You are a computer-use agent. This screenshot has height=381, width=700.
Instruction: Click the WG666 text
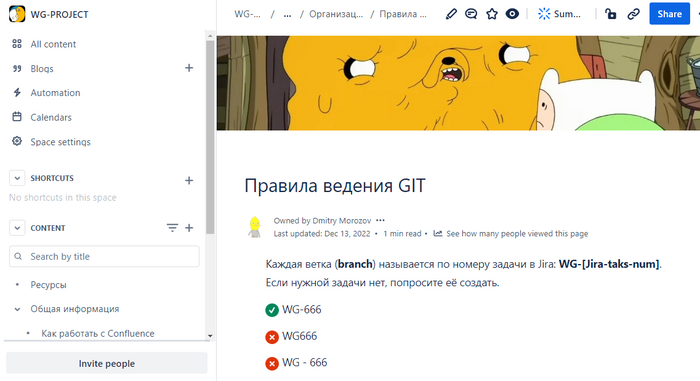(300, 336)
